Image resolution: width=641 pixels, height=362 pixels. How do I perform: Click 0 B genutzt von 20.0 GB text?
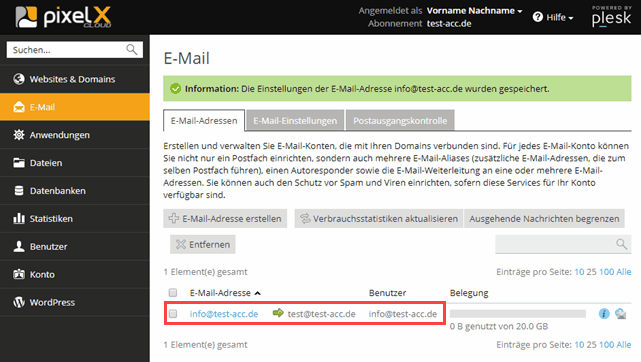pos(499,326)
